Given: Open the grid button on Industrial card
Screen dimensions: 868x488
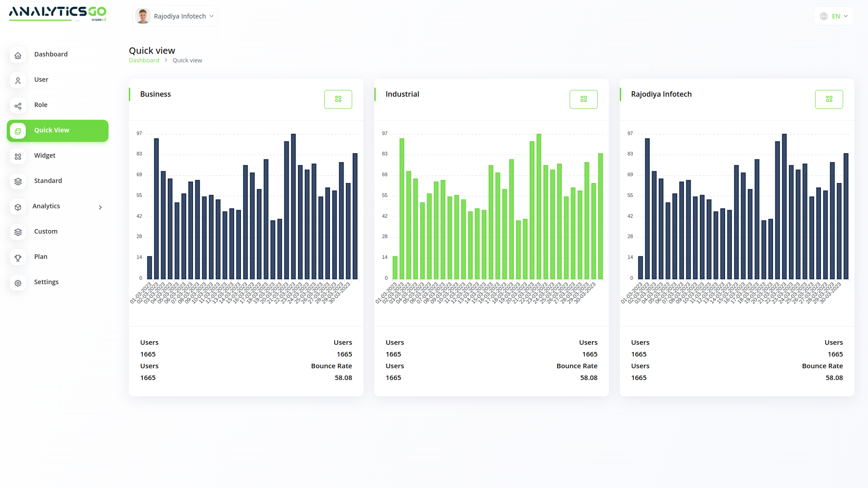Looking at the screenshot, I should pos(583,99).
